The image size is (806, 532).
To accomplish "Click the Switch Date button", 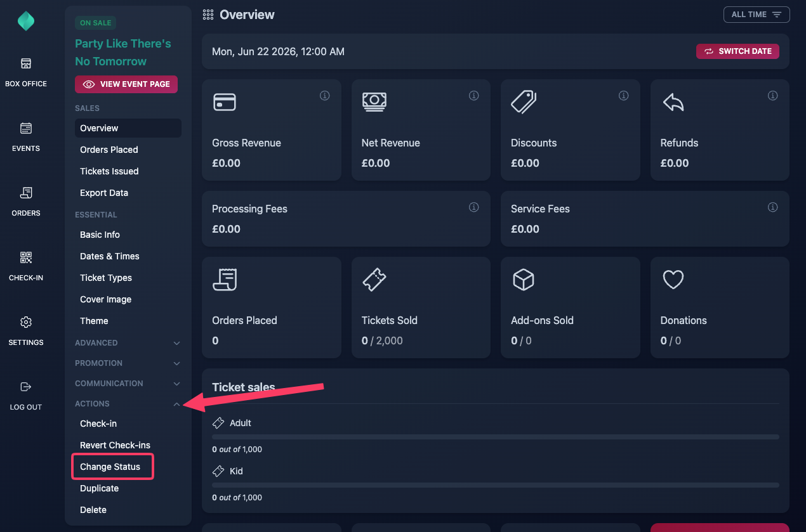I will point(737,51).
